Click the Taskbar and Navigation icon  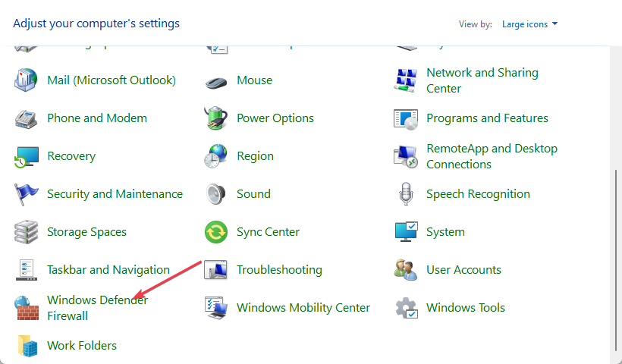point(27,270)
